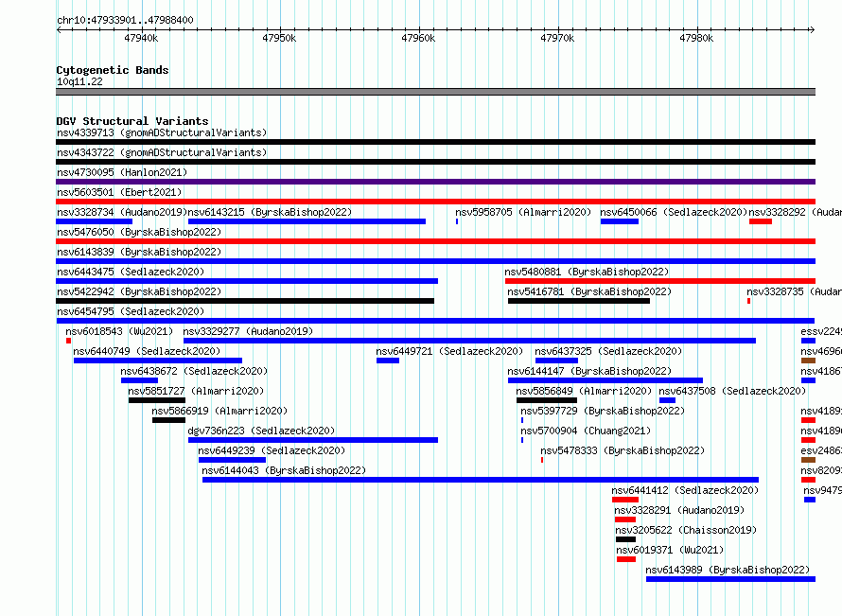
Task: Click the 47940k ruler tick label
Action: tap(141, 38)
